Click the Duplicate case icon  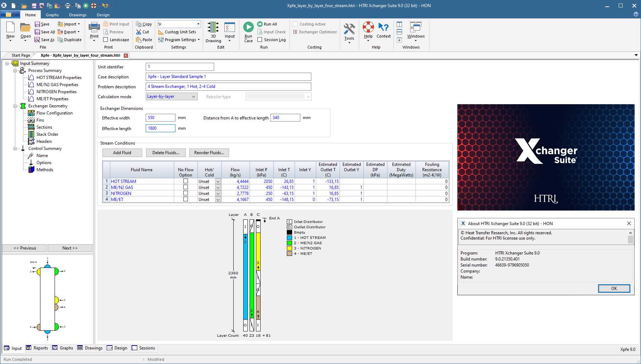(x=60, y=40)
